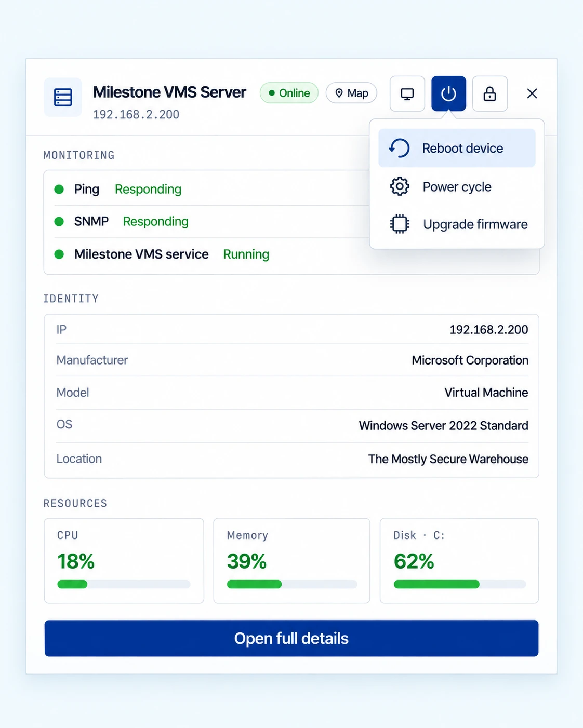Click the IP address under the title

pyautogui.click(x=136, y=114)
